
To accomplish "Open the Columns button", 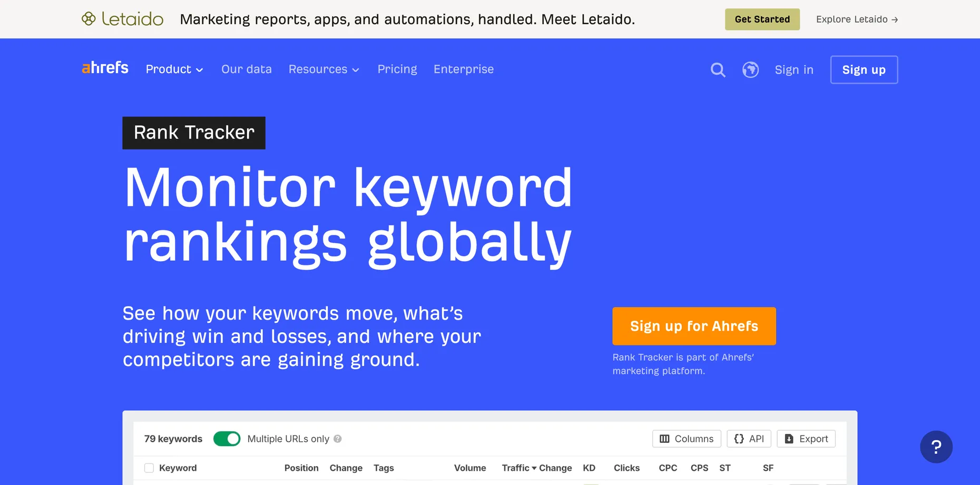I will pyautogui.click(x=687, y=439).
